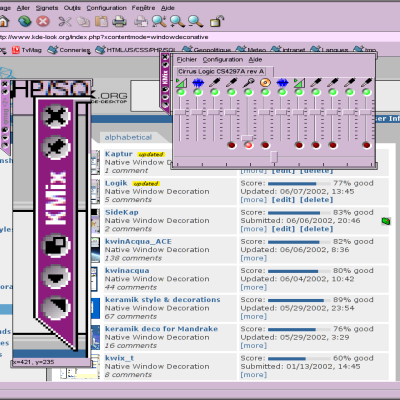Viewport: 400px width, 400px height.
Task: Go to the Home page in Konqueror toolbar
Action: click(3, 21)
